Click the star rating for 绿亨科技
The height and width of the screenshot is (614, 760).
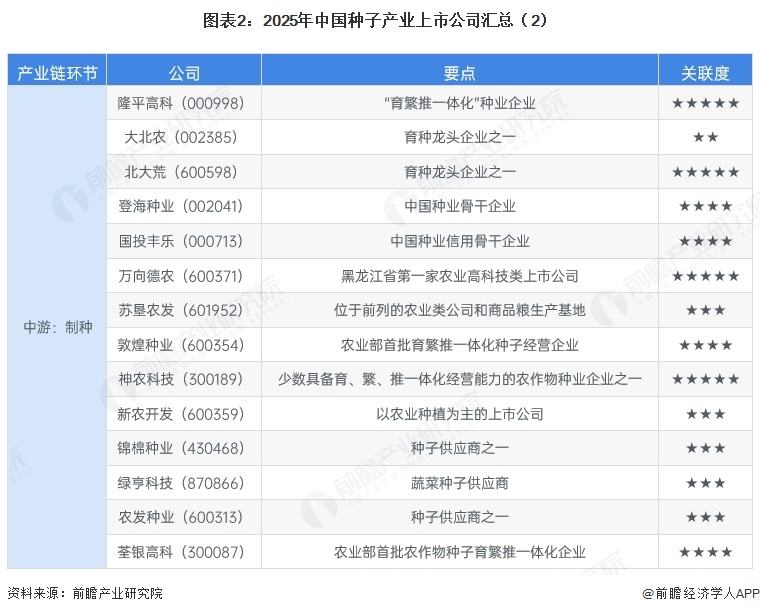pyautogui.click(x=705, y=483)
